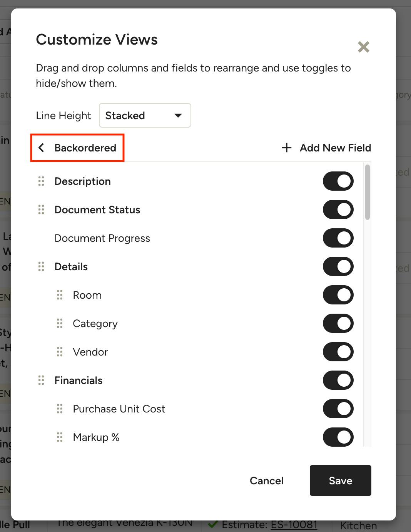Turn off the Markup % toggle

click(x=338, y=437)
